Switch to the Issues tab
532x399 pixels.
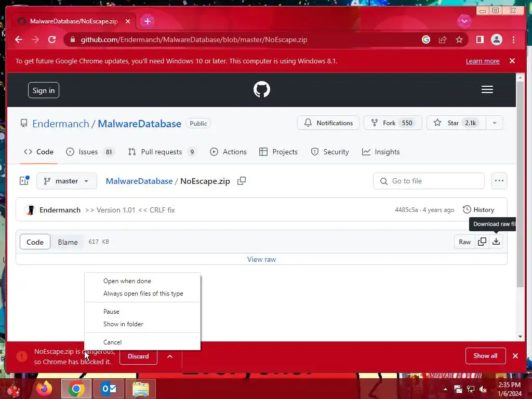(x=90, y=152)
